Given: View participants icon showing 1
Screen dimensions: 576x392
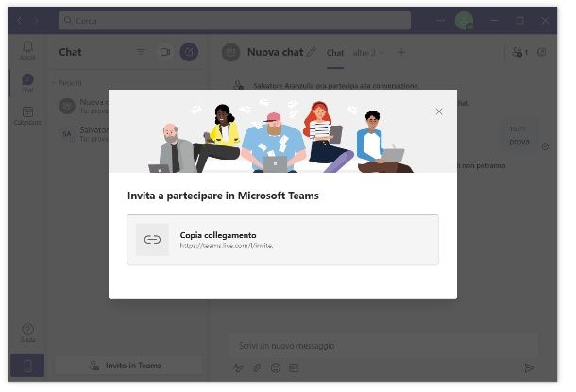Looking at the screenshot, I should [x=519, y=52].
